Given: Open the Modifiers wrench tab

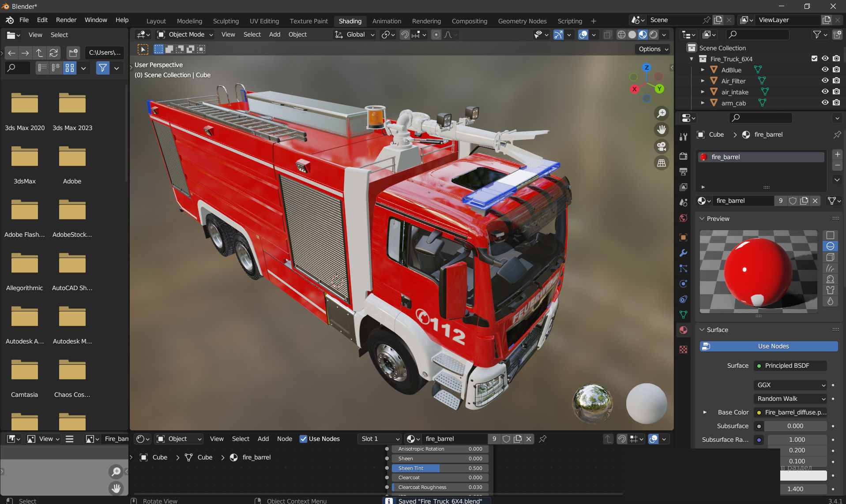Looking at the screenshot, I should [683, 253].
